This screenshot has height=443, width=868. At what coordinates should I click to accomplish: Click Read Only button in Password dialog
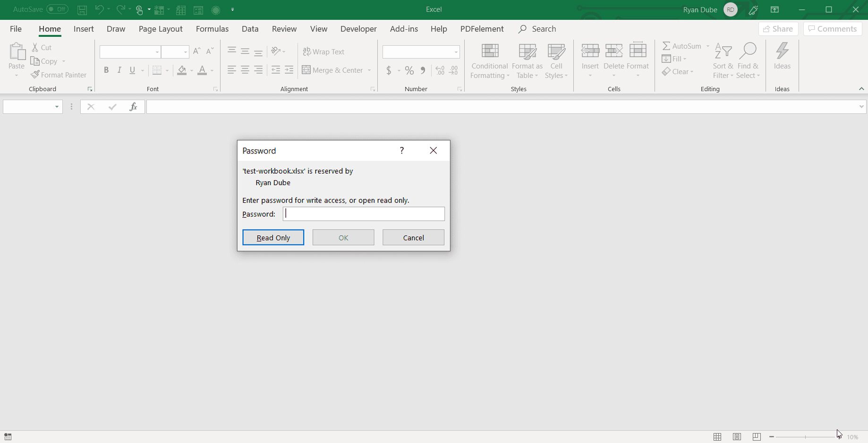[273, 238]
